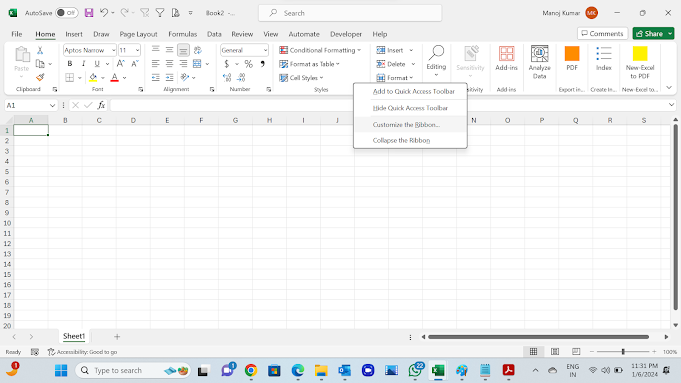This screenshot has height=383, width=681.
Task: Click Increase Decimal icon
Action: pos(227,78)
